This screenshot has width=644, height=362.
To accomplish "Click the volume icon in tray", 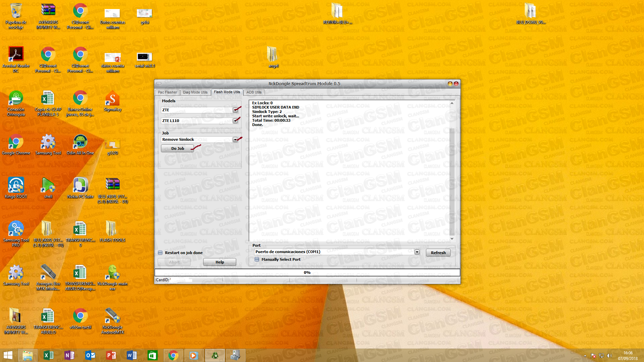I will pos(609,356).
